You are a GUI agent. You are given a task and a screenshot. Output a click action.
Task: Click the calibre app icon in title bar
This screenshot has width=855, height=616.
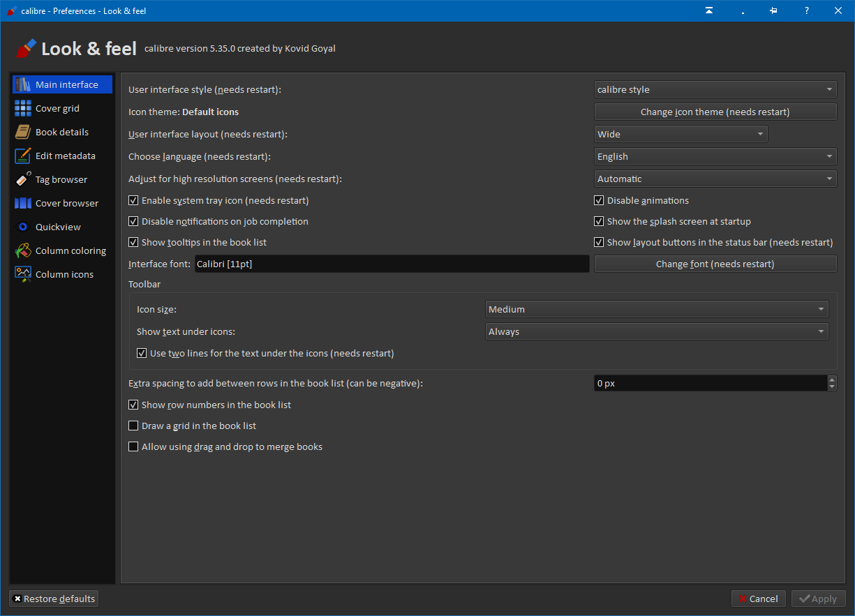click(11, 11)
